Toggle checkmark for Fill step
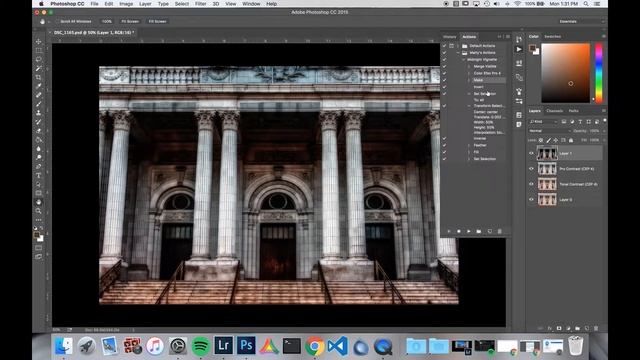 pyautogui.click(x=444, y=152)
